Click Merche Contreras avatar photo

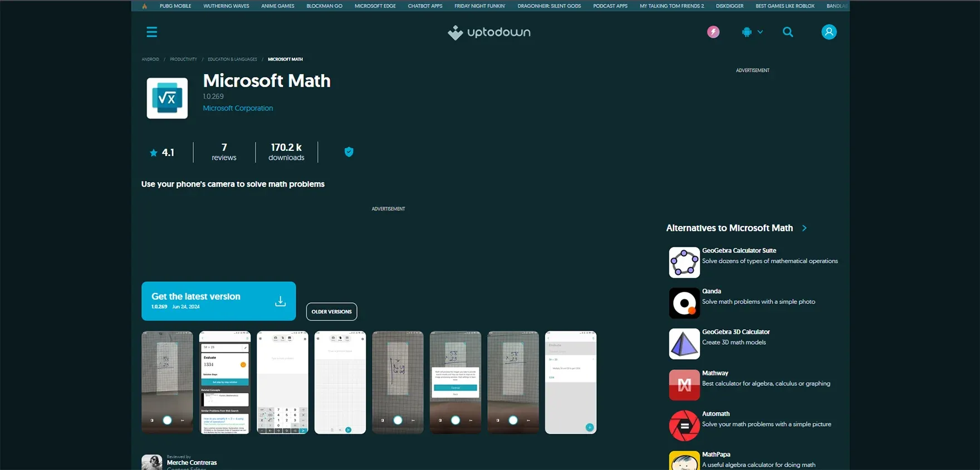pos(151,462)
